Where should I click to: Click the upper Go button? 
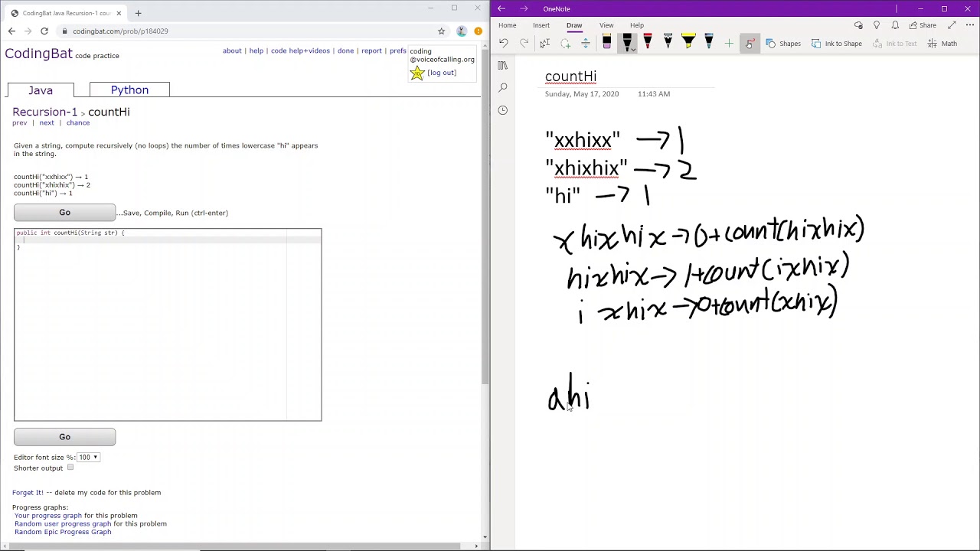point(64,213)
